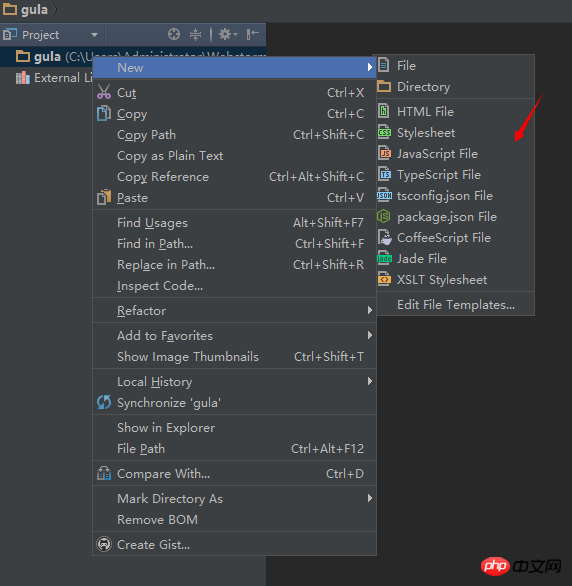Viewport: 572px width, 586px height.
Task: Click the hide Project panel icon
Action: point(253,34)
